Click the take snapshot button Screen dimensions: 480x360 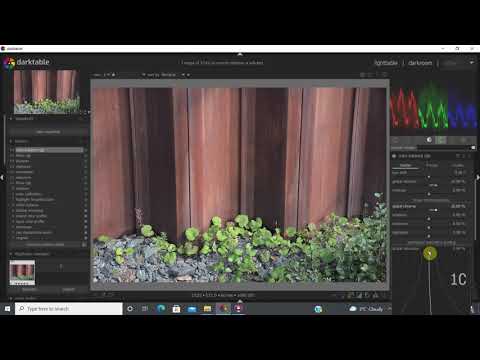pyautogui.click(x=48, y=132)
